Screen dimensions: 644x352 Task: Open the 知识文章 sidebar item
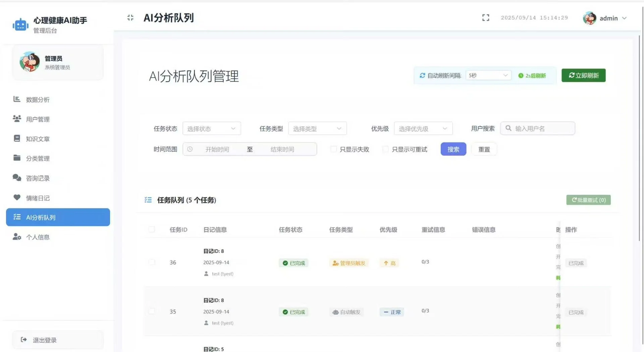[x=37, y=138]
